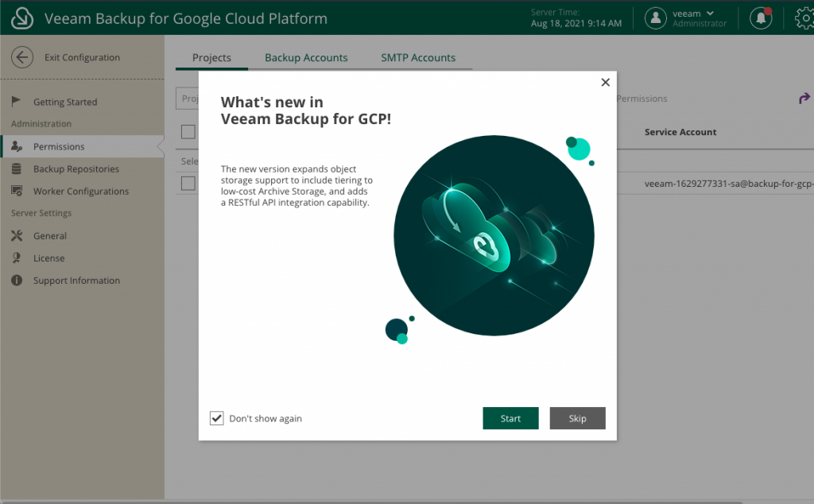Open the Support Information menu item
The width and height of the screenshot is (814, 504).
pos(76,281)
